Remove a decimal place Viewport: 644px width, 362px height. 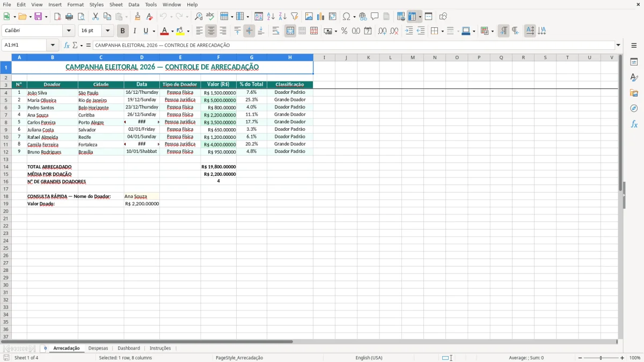click(x=394, y=31)
